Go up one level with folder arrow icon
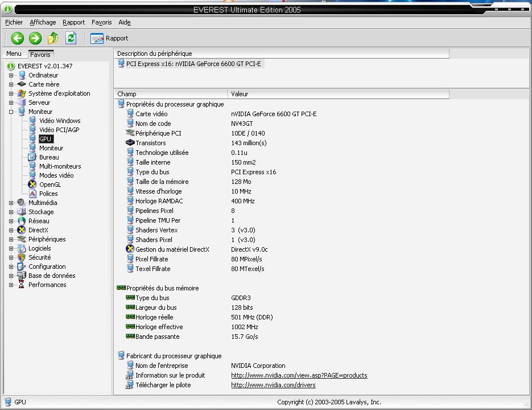The width and height of the screenshot is (532, 410). (53, 38)
